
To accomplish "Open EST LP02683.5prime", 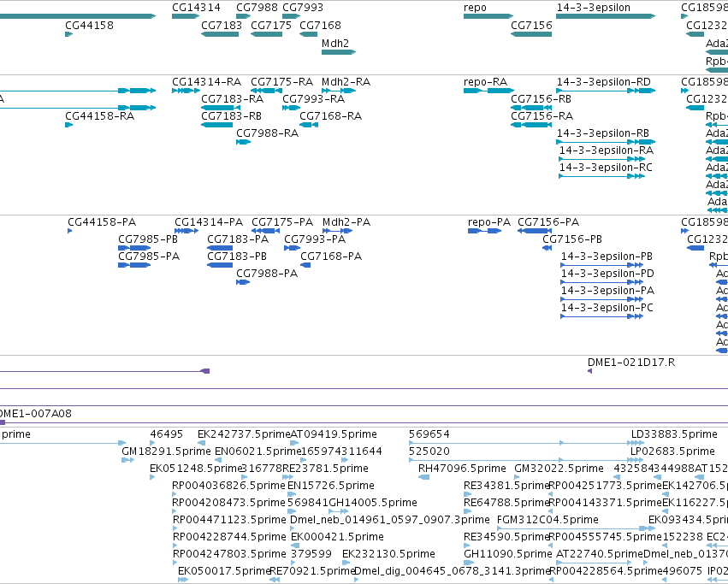I will pos(672,451).
